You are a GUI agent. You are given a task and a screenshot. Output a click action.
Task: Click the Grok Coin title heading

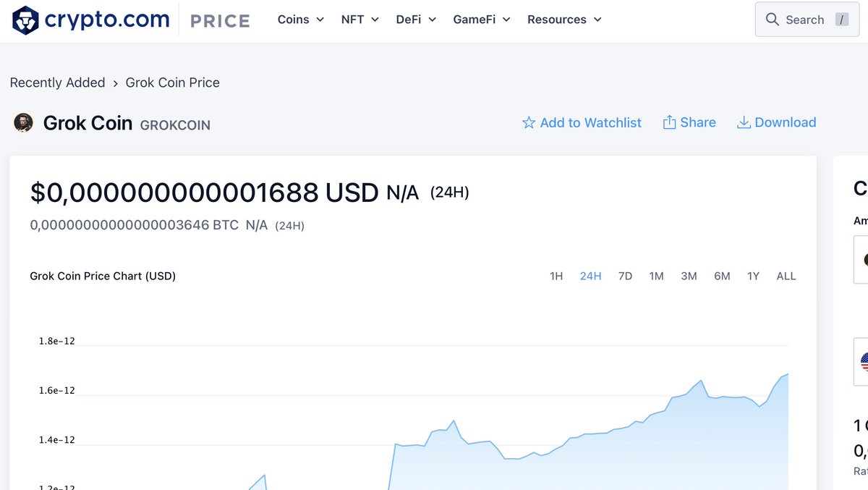(88, 123)
